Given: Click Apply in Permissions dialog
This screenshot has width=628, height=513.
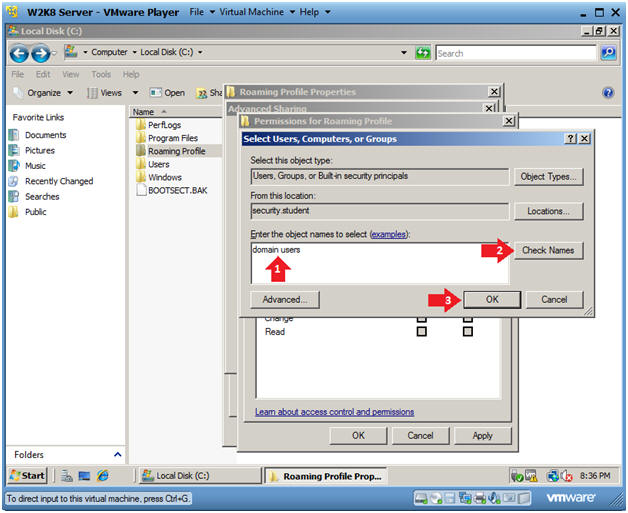Looking at the screenshot, I should tap(482, 435).
